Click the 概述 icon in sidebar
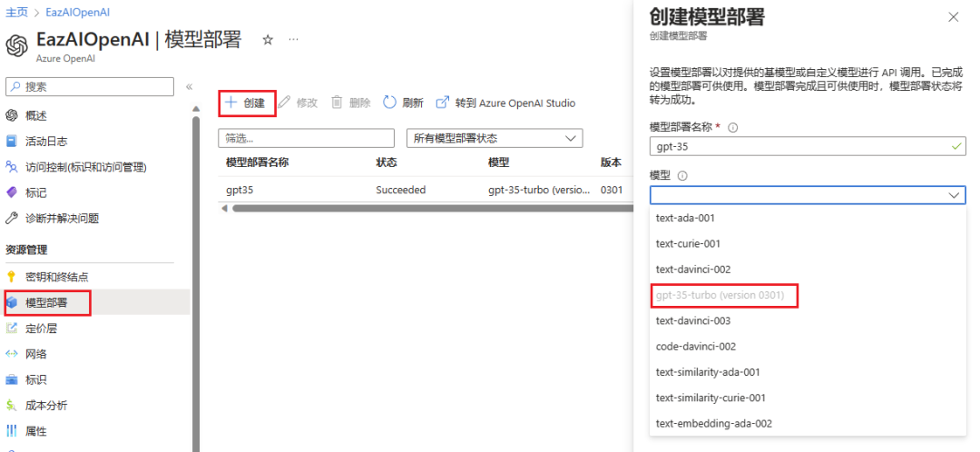The image size is (980, 452). tap(11, 115)
